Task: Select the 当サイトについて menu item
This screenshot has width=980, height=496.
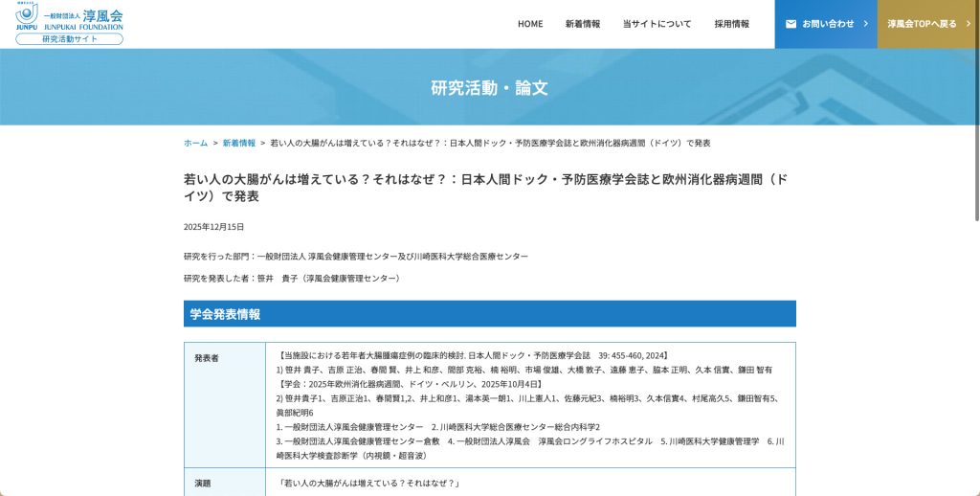Action: 657,24
